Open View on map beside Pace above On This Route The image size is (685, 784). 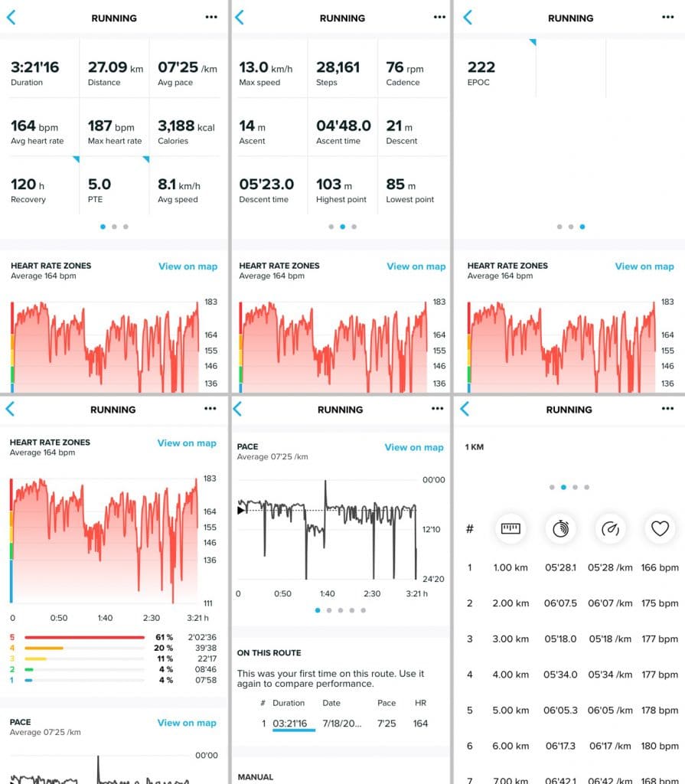tap(414, 447)
